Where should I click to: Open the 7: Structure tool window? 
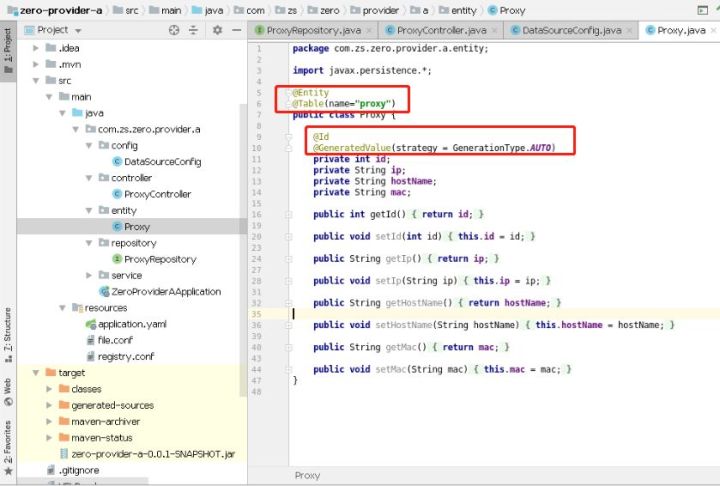click(8, 334)
